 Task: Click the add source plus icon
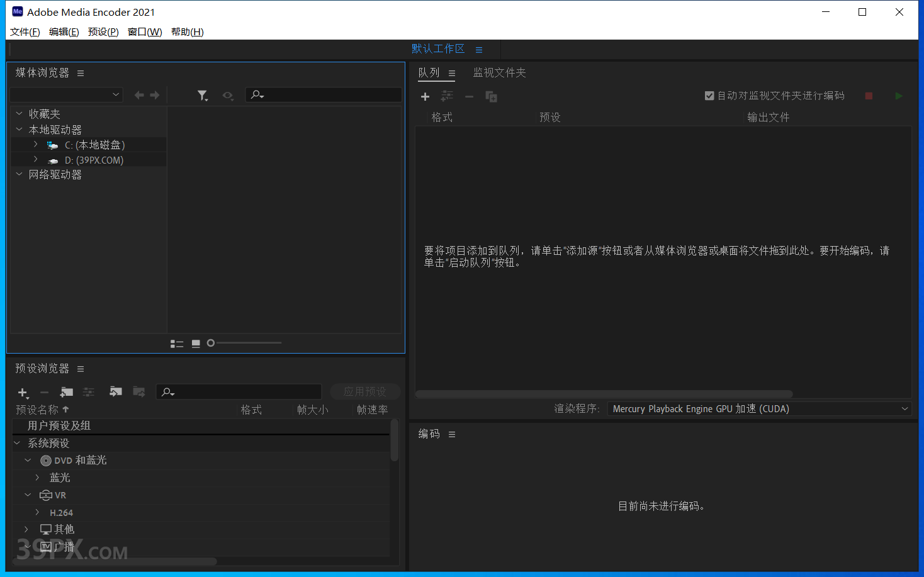(425, 97)
